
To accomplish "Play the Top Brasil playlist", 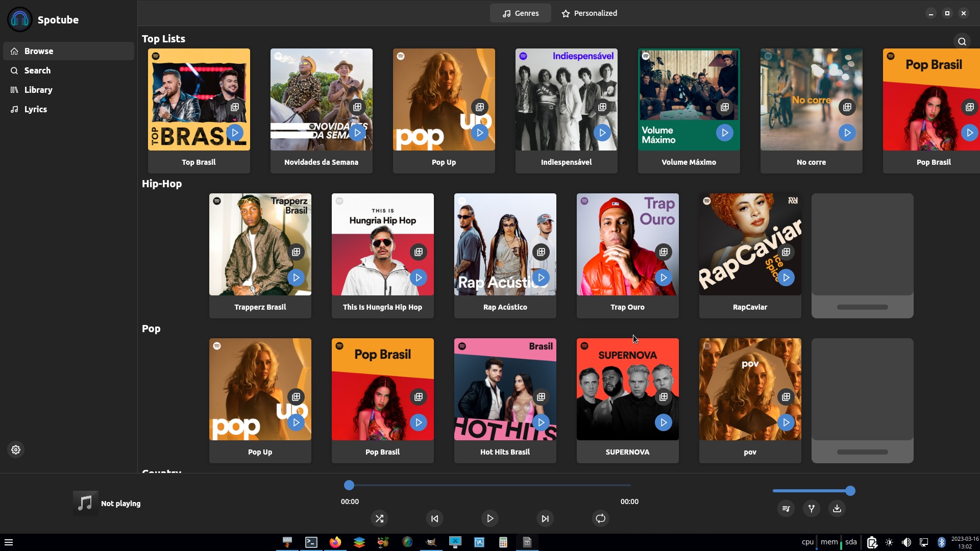I will [x=235, y=133].
